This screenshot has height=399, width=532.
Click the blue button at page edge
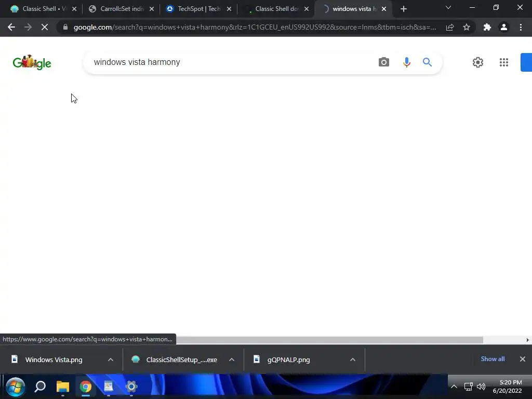point(526,62)
